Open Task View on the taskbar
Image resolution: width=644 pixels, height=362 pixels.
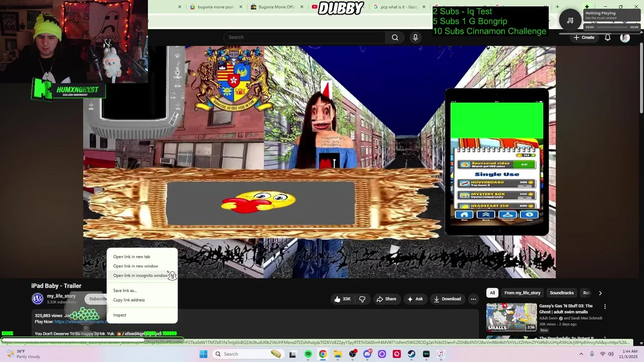[293, 354]
